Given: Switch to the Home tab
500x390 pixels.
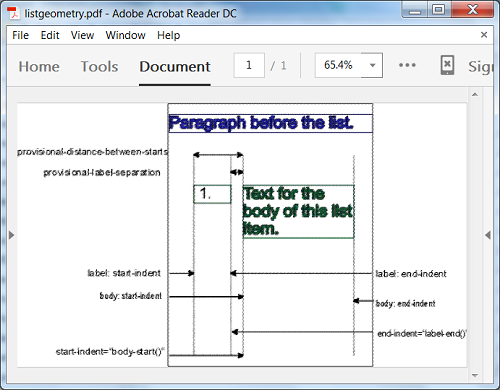Looking at the screenshot, I should tap(39, 66).
